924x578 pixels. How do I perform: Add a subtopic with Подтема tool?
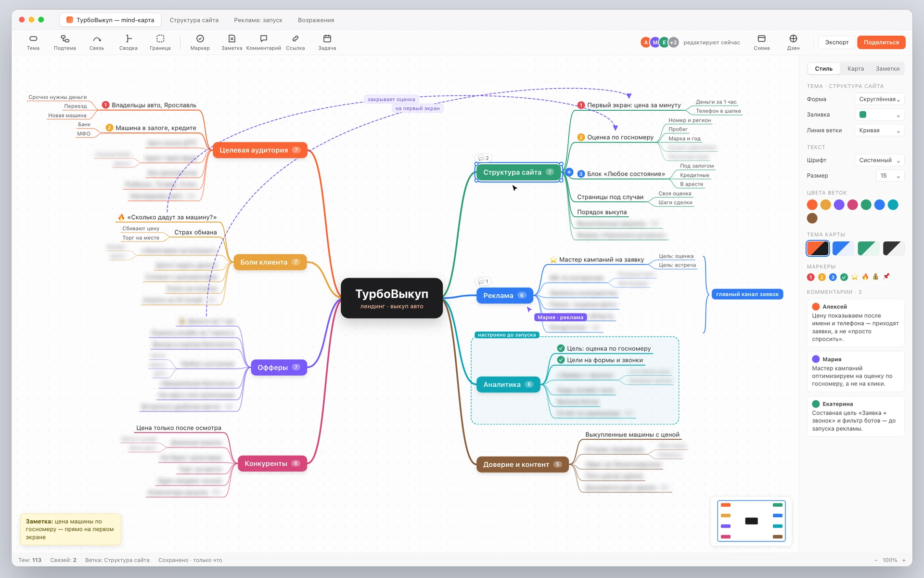coord(65,42)
